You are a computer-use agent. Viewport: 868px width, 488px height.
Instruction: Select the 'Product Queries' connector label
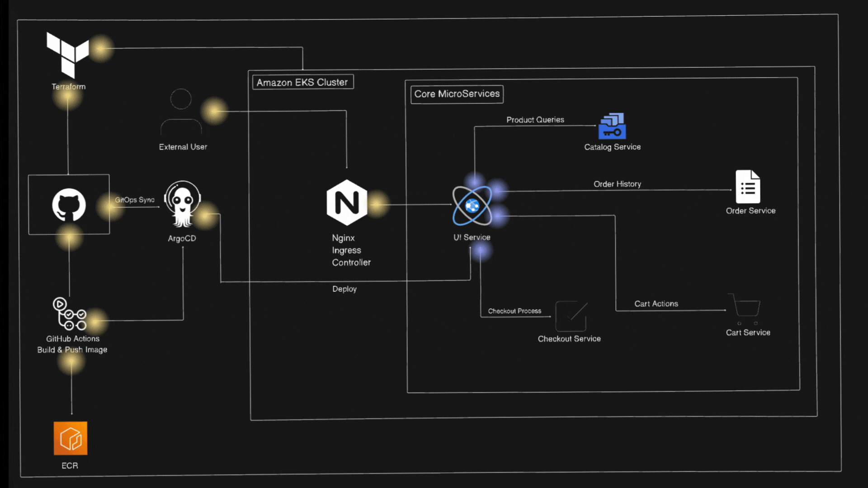pyautogui.click(x=535, y=120)
